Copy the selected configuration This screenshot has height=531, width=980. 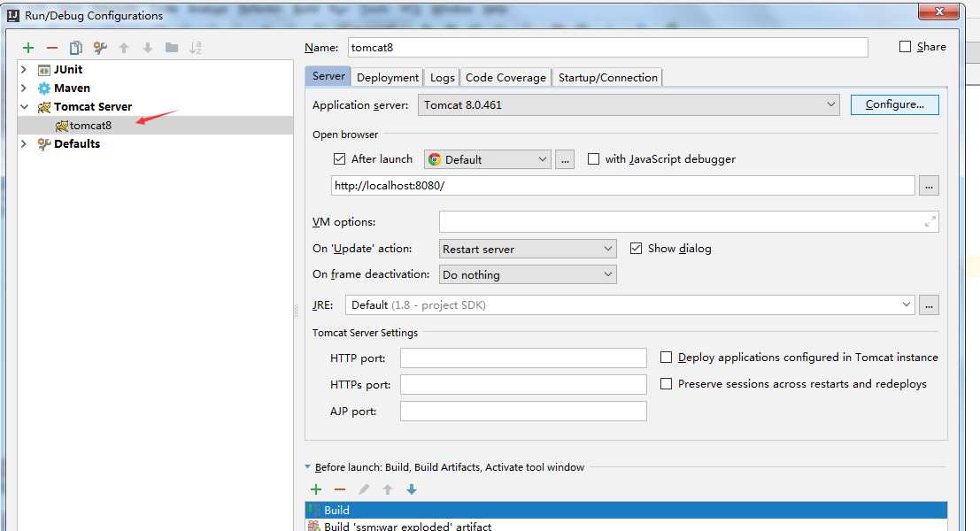click(x=75, y=48)
